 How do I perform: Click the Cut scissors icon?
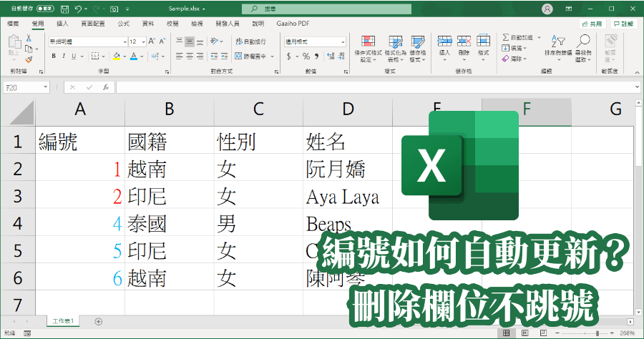pyautogui.click(x=29, y=38)
